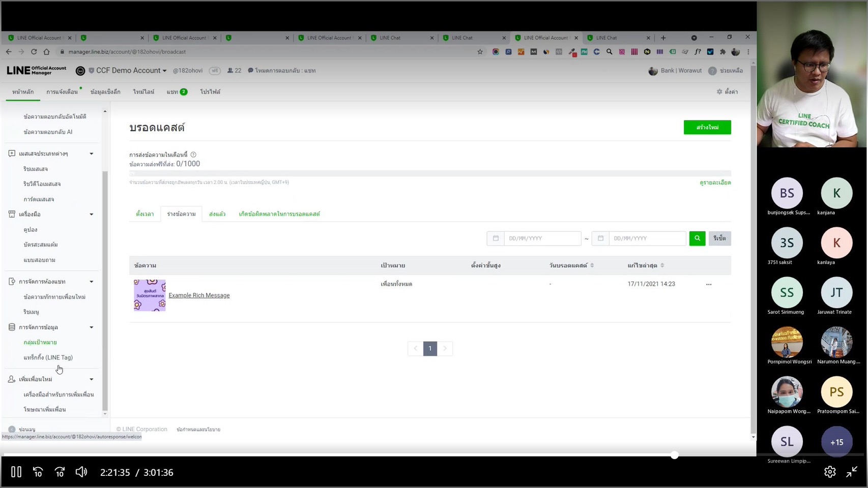This screenshot has width=868, height=488.
Task: Open แทร็กกิ้ง (LINE Tag) in sidebar
Action: click(x=48, y=357)
